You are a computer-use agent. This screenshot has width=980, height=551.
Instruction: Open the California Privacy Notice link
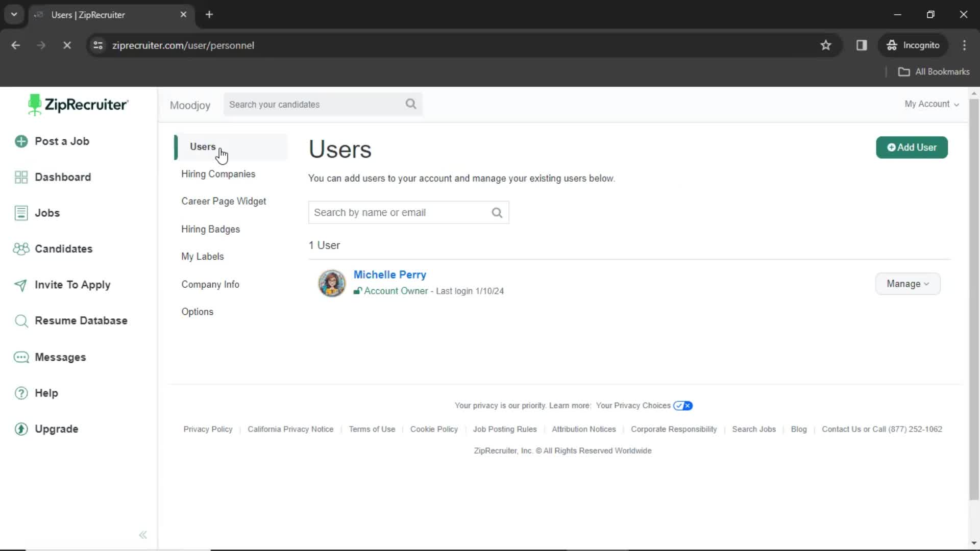(x=290, y=430)
